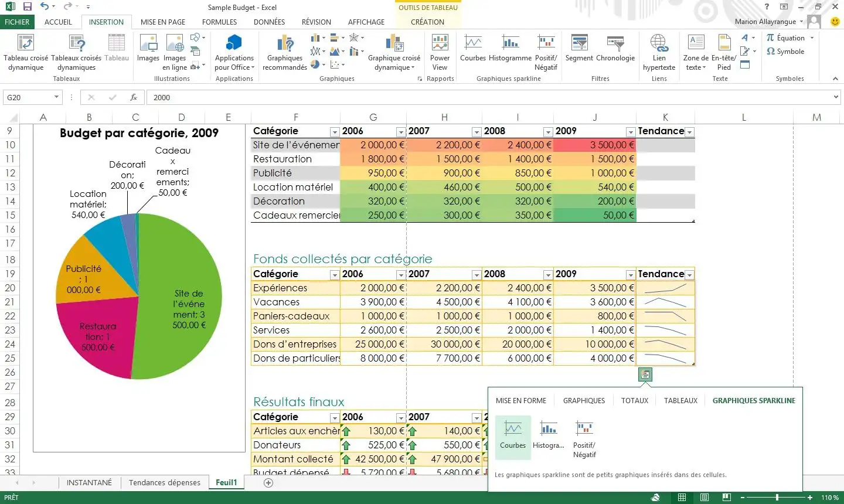This screenshot has height=504, width=844.
Task: Open the 2006 column filter in Fonds collectés
Action: pos(401,275)
